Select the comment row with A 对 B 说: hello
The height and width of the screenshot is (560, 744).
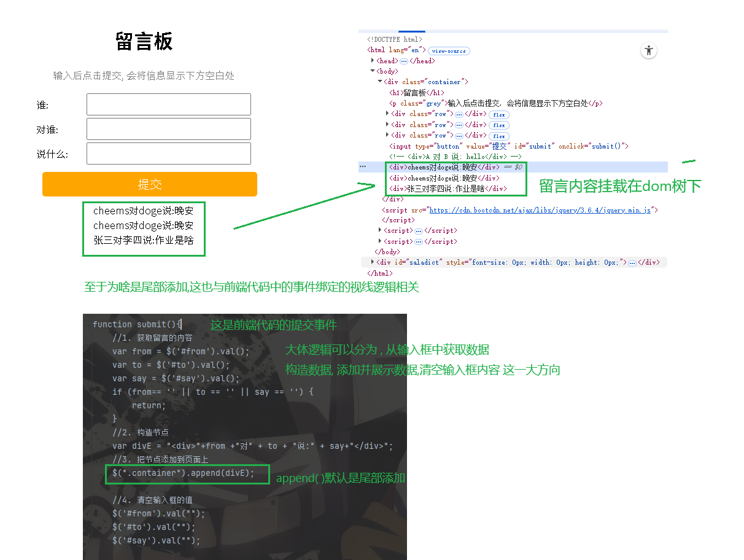(455, 157)
